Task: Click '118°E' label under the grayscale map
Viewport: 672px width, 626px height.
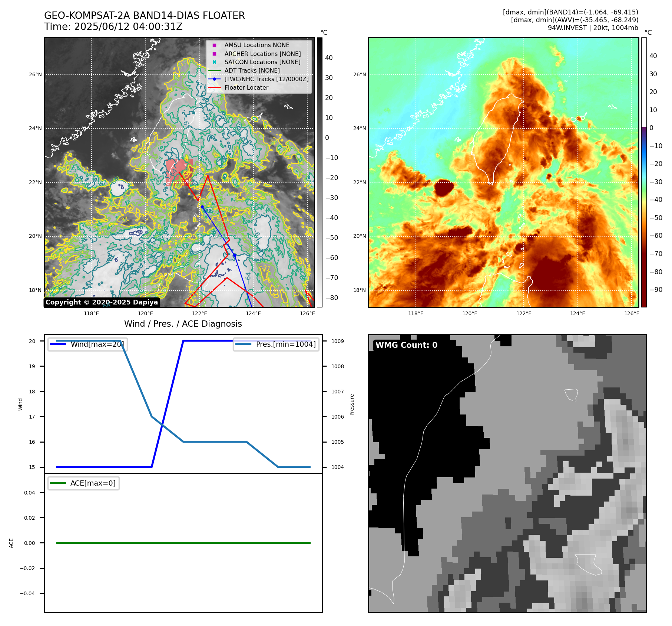Action: pos(92,314)
